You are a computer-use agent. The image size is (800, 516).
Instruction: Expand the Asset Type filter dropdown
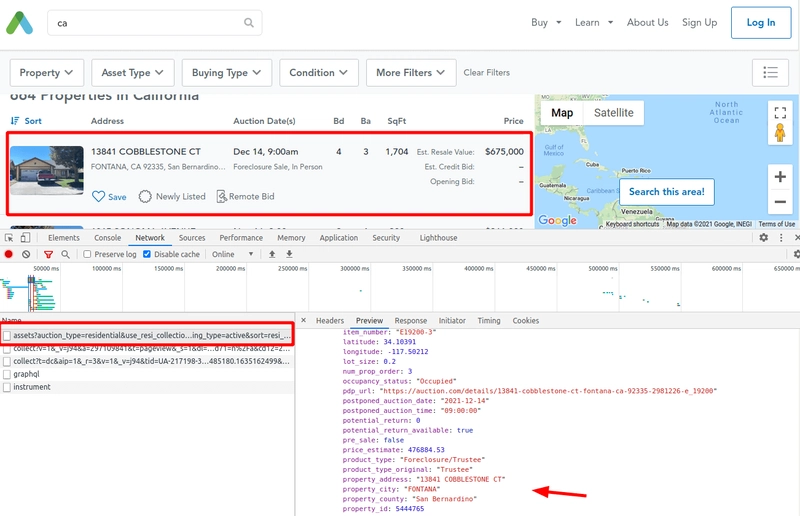[x=133, y=72]
